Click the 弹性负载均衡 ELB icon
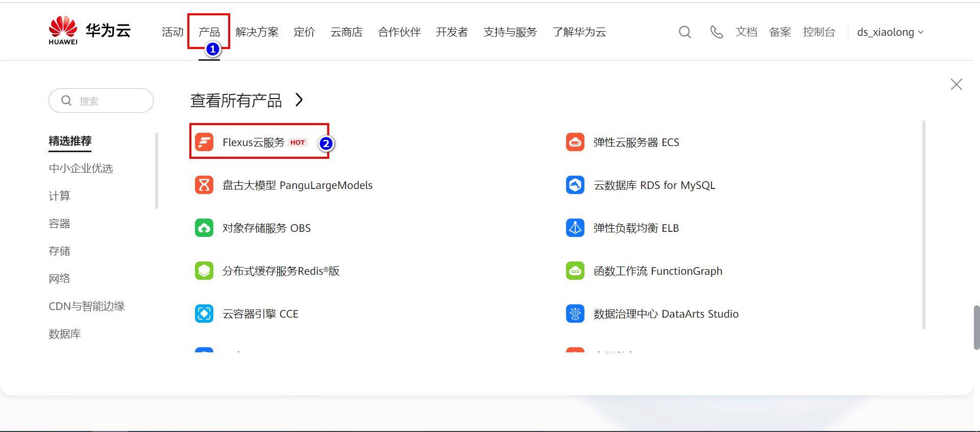980x432 pixels. click(575, 228)
